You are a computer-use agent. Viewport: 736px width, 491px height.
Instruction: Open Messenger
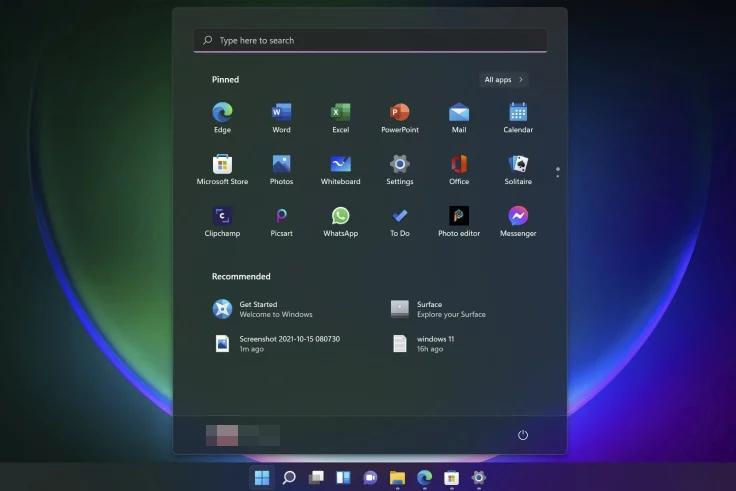(x=518, y=221)
